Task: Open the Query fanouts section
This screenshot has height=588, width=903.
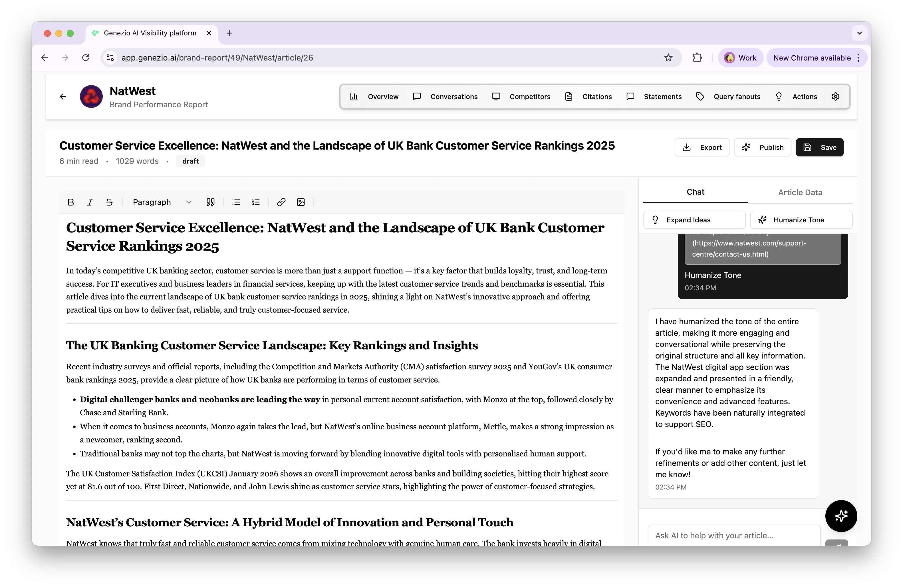Action: [x=737, y=96]
